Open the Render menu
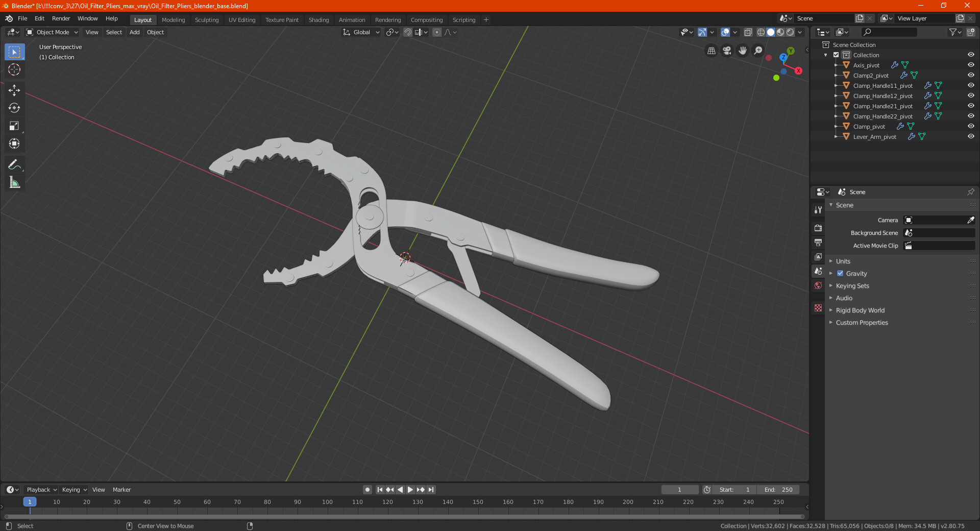The width and height of the screenshot is (980, 531). (61, 18)
